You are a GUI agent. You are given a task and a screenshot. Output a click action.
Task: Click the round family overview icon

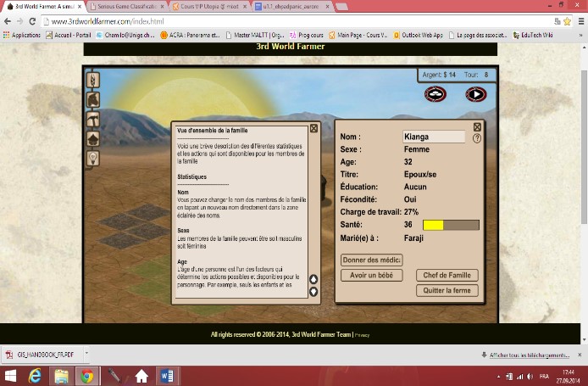pyautogui.click(x=435, y=94)
